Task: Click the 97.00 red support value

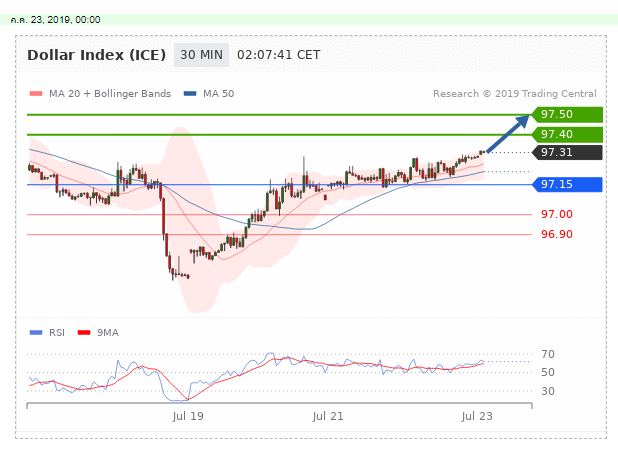Action: tap(557, 214)
